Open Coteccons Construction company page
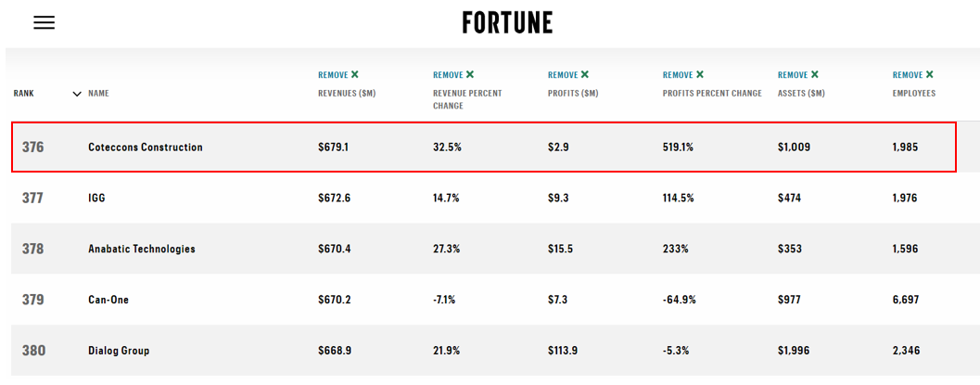This screenshot has width=980, height=385. tap(145, 148)
